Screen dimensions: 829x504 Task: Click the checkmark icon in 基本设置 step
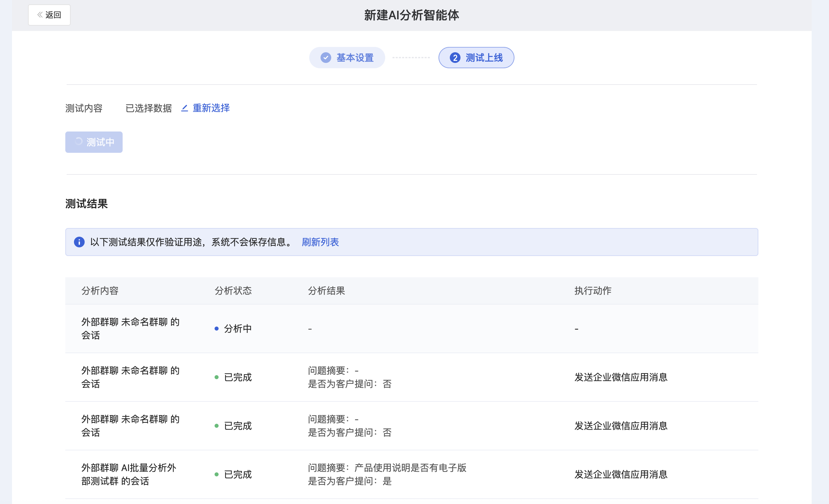[325, 58]
